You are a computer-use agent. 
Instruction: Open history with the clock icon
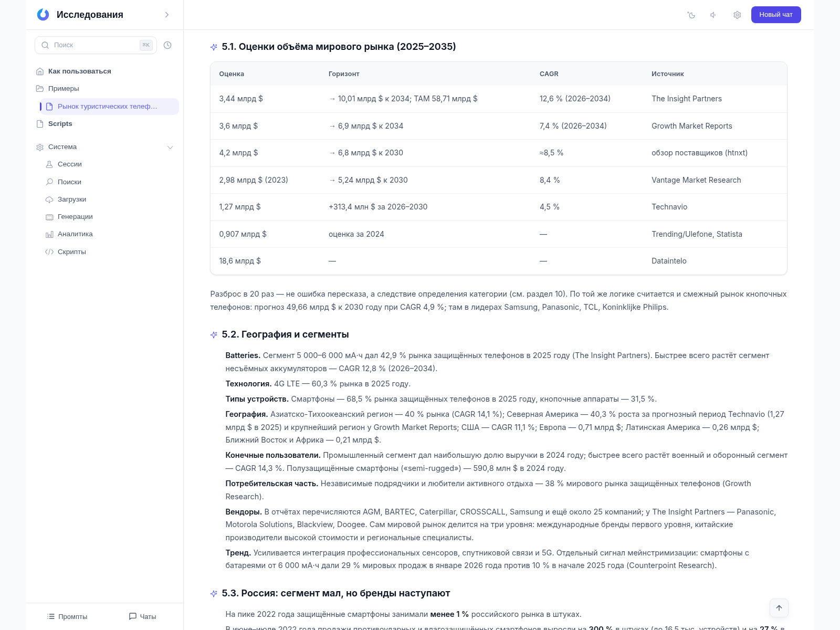click(x=167, y=45)
